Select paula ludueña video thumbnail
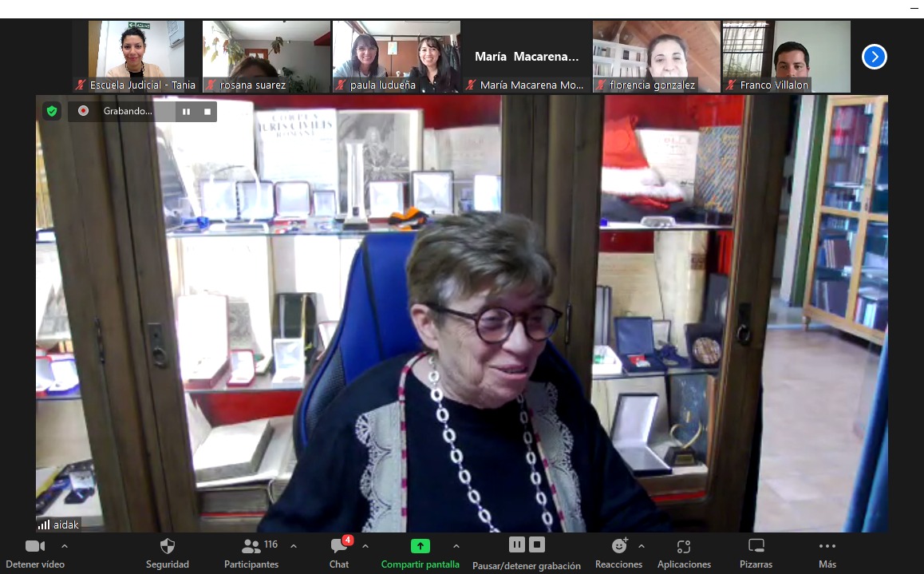Viewport: 924px width, 574px height. click(397, 57)
